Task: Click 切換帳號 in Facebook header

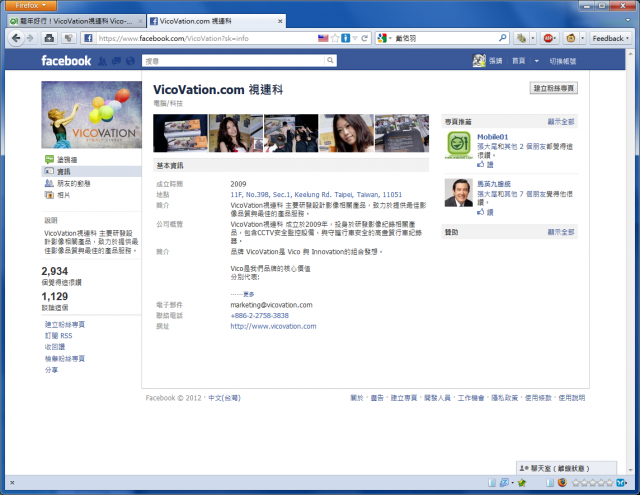Action: click(x=562, y=61)
